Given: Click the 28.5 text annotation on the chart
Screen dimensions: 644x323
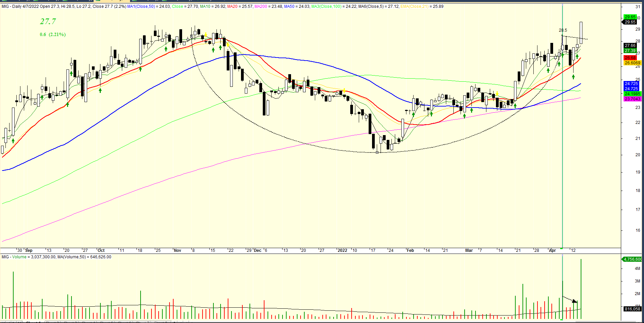Looking at the screenshot, I should [563, 30].
